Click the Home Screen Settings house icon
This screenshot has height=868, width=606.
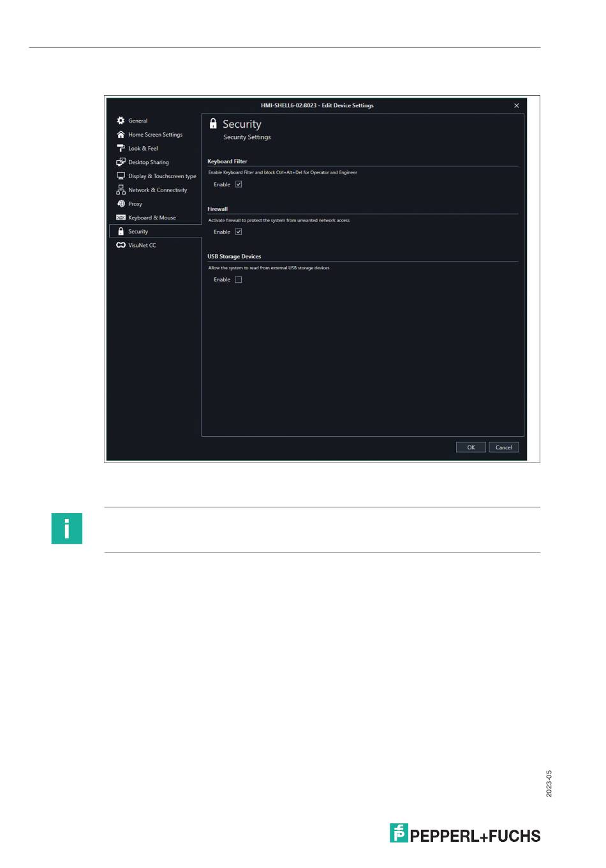coord(121,135)
